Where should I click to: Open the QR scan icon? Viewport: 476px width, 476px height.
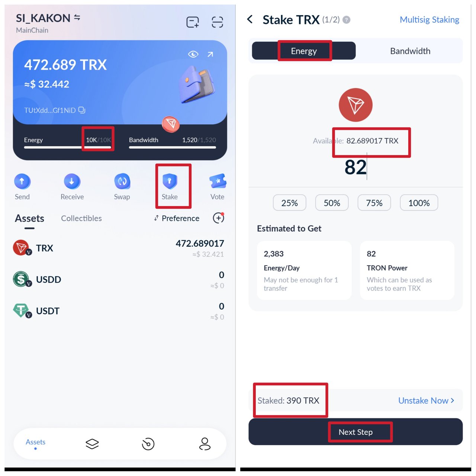[217, 22]
